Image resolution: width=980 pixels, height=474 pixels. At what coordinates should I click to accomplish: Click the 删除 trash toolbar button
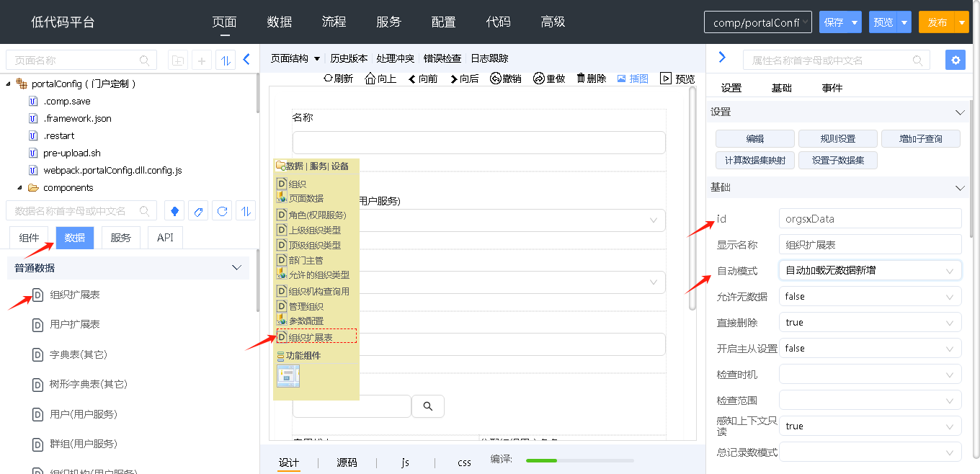(x=592, y=79)
